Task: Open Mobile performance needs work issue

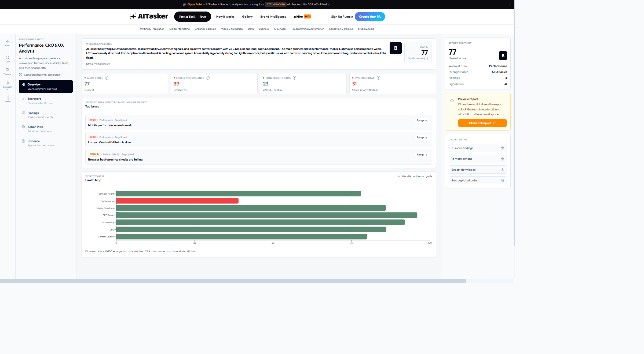Action: [259, 122]
